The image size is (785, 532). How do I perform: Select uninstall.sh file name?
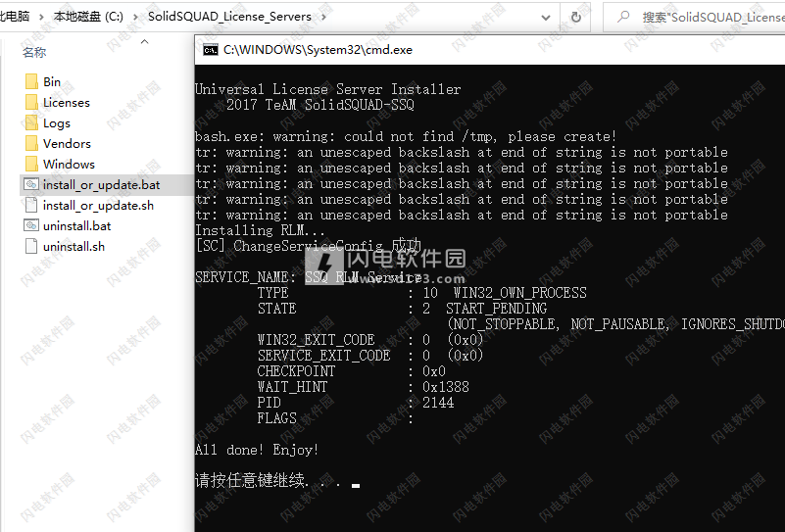coord(74,247)
